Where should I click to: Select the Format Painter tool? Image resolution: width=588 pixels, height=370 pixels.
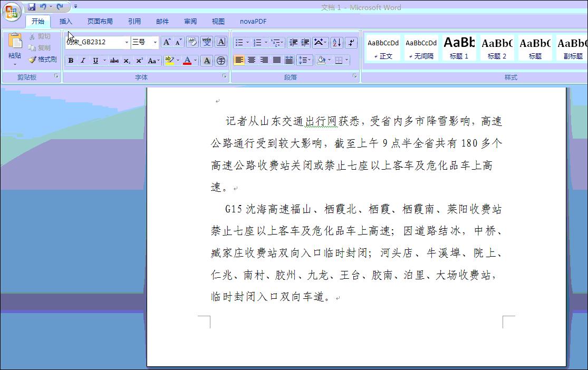tap(43, 59)
